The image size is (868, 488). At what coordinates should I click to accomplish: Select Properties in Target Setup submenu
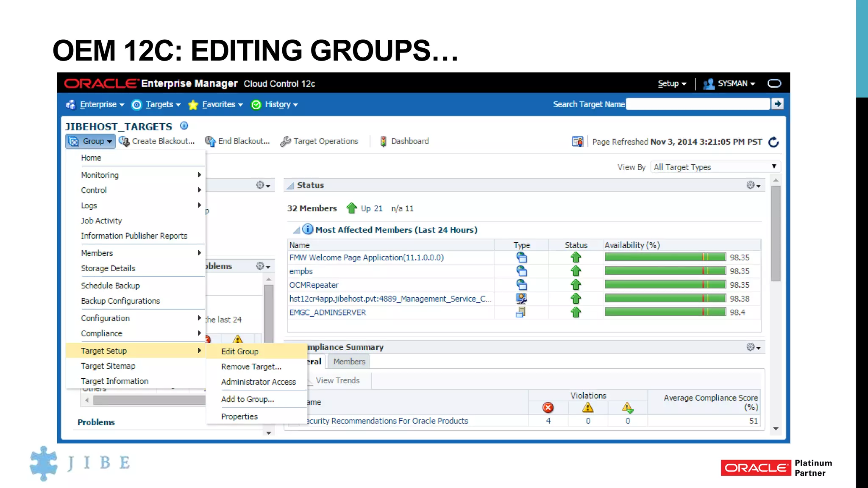pos(256,416)
